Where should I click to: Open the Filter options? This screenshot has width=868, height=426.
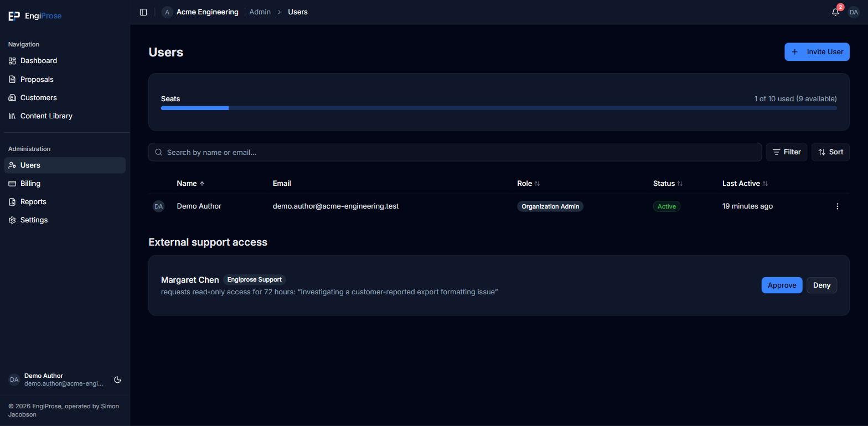click(787, 152)
